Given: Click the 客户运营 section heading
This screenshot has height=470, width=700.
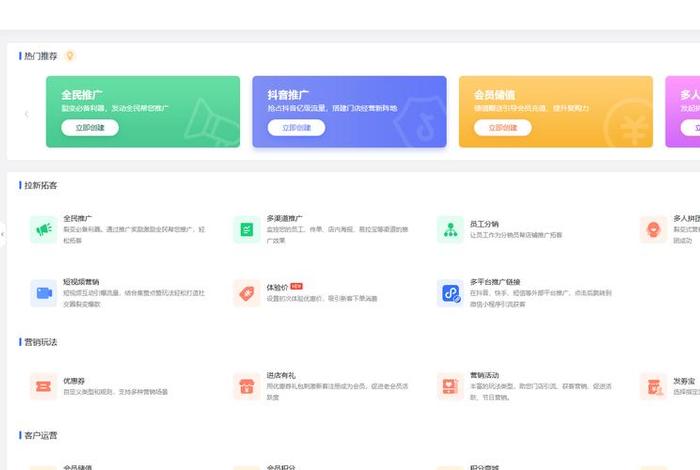Looking at the screenshot, I should tap(41, 435).
